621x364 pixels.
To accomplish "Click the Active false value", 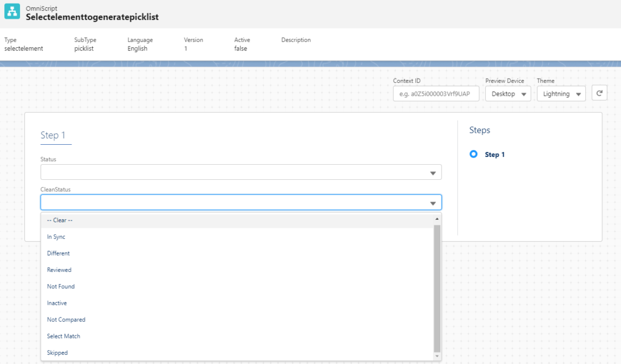I will 240,48.
